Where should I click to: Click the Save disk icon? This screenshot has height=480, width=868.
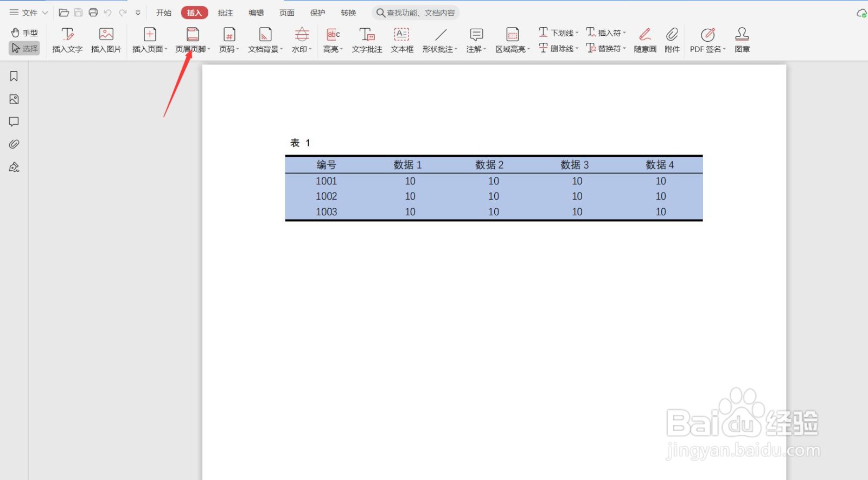78,12
